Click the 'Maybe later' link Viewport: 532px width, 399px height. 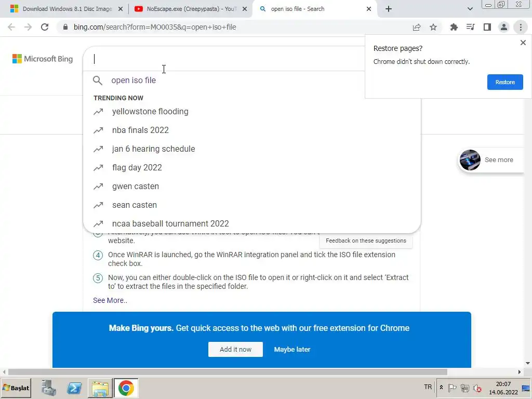(292, 349)
